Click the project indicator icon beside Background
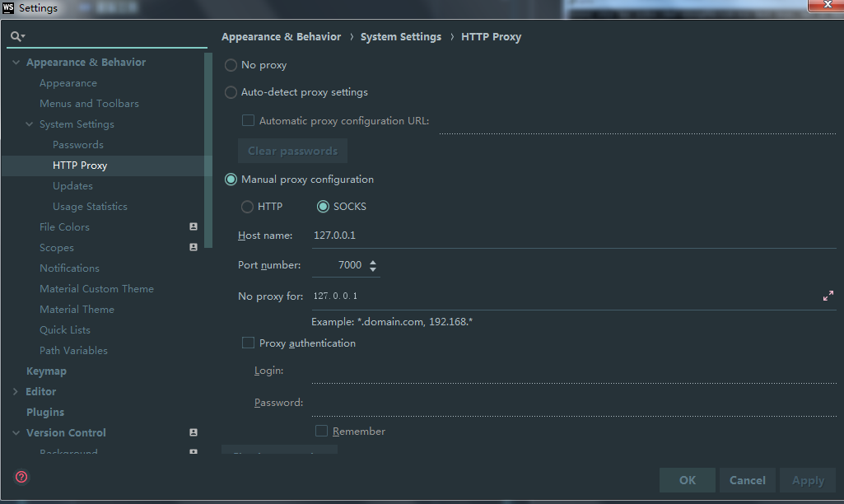 point(193,451)
